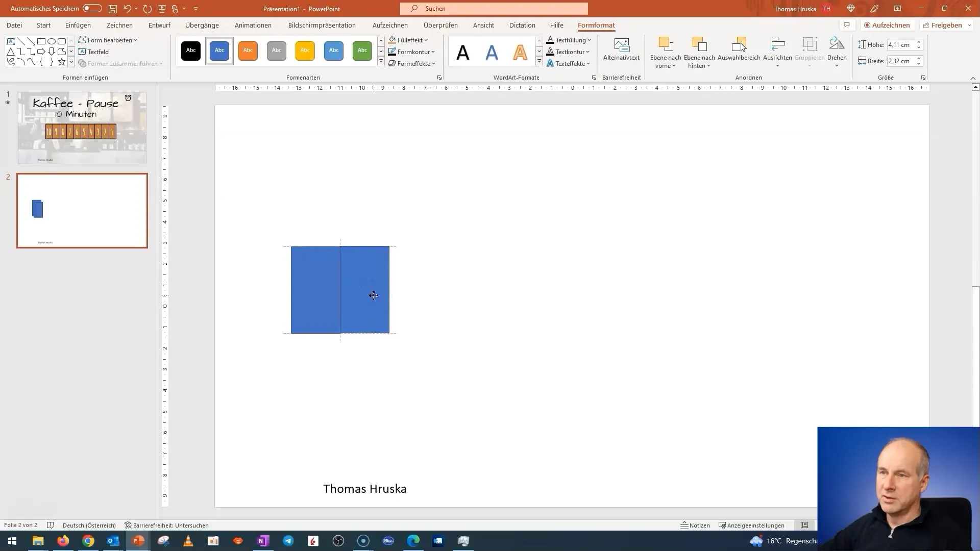Viewport: 980px width, 551px height.
Task: Apply green Abc shape style
Action: tap(362, 51)
